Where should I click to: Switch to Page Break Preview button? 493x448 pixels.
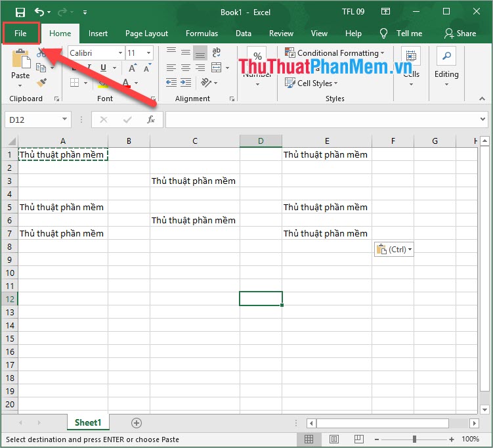(358, 439)
